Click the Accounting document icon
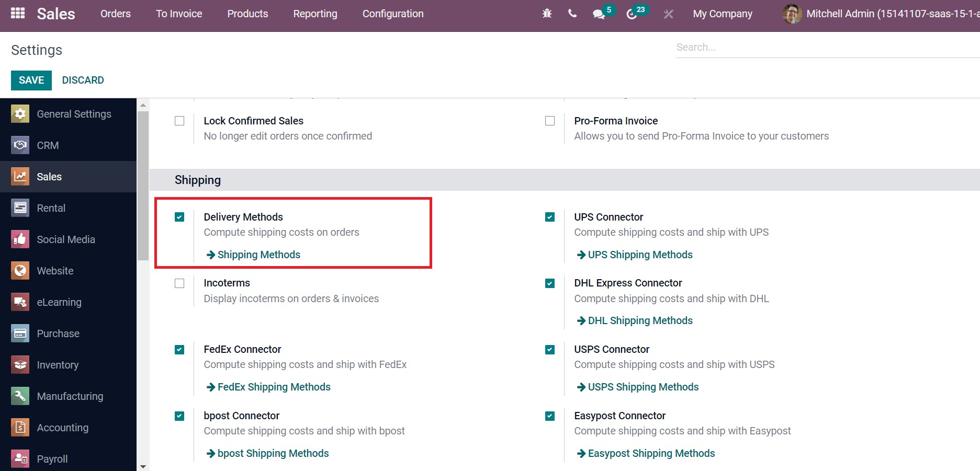980x471 pixels. [20, 428]
